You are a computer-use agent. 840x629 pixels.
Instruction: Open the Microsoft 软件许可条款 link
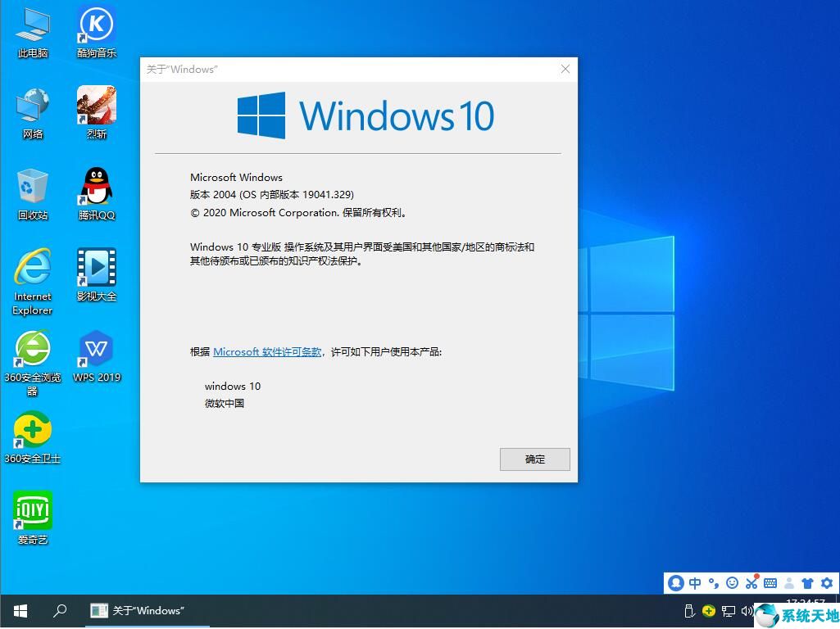tap(267, 352)
